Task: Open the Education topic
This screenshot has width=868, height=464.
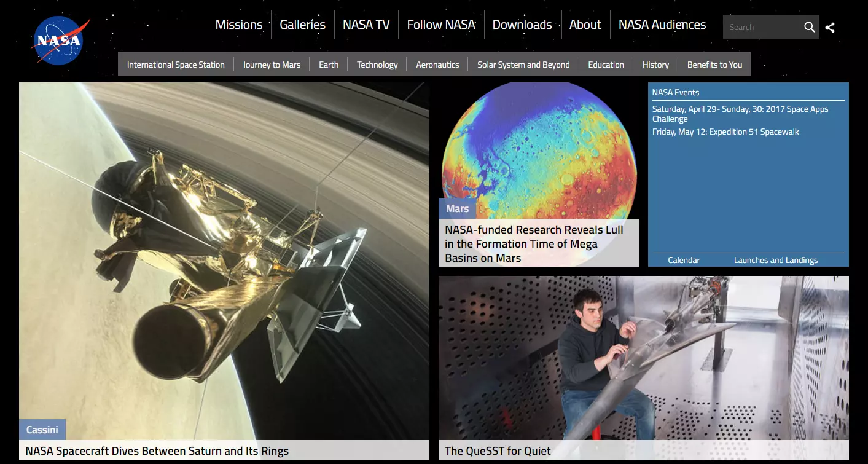Action: pyautogui.click(x=606, y=65)
